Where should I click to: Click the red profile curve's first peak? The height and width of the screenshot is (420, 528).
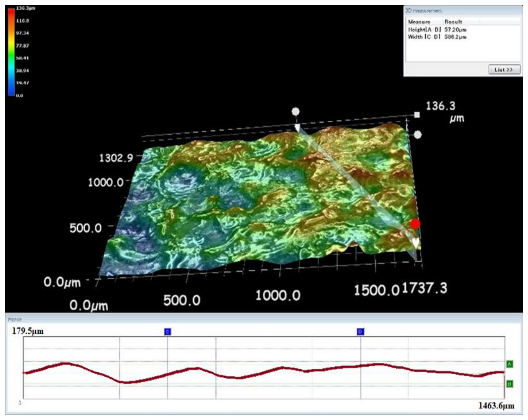tap(65, 364)
